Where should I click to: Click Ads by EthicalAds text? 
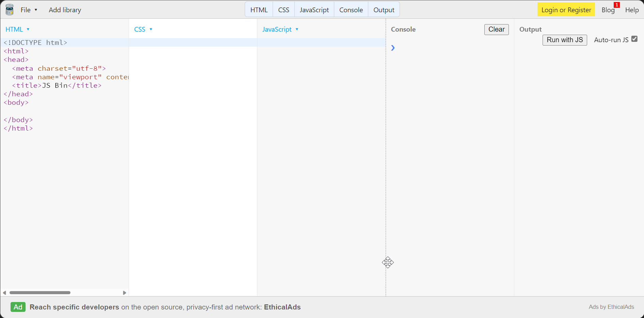click(611, 307)
